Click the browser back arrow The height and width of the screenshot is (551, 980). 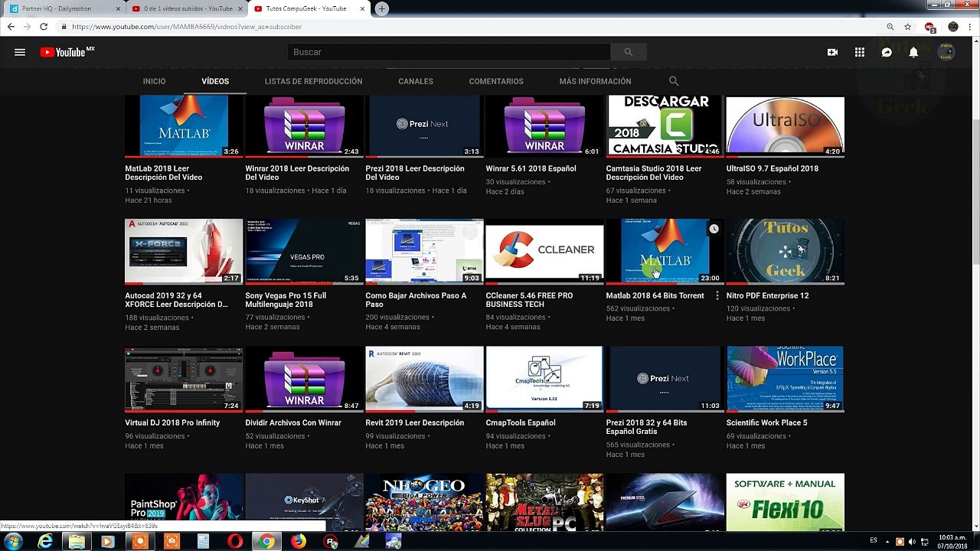click(11, 27)
